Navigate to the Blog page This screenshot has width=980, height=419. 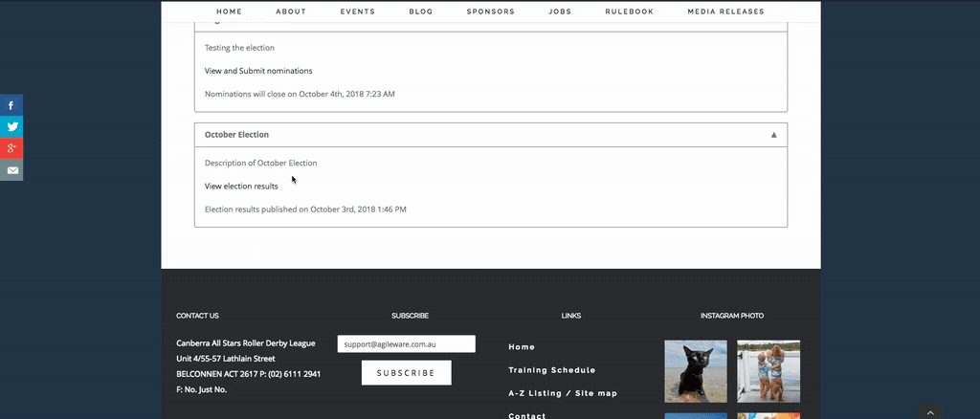pos(420,11)
